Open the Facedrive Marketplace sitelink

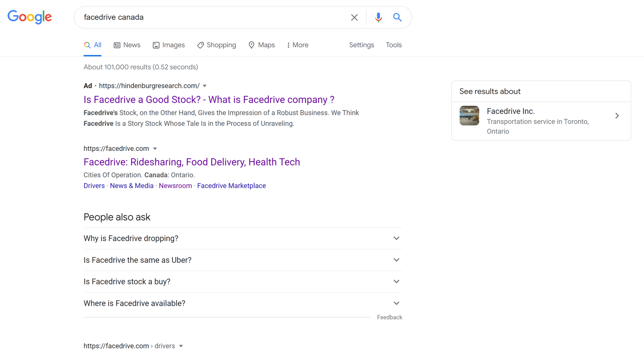(x=231, y=186)
